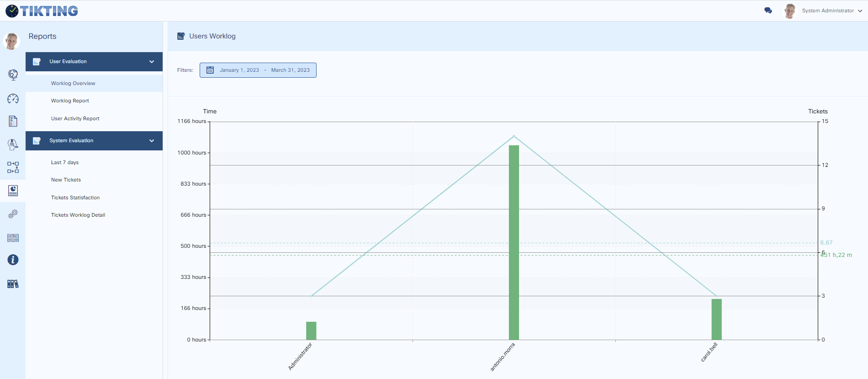Click the globe icon in left sidebar
This screenshot has width=868, height=379.
13,75
